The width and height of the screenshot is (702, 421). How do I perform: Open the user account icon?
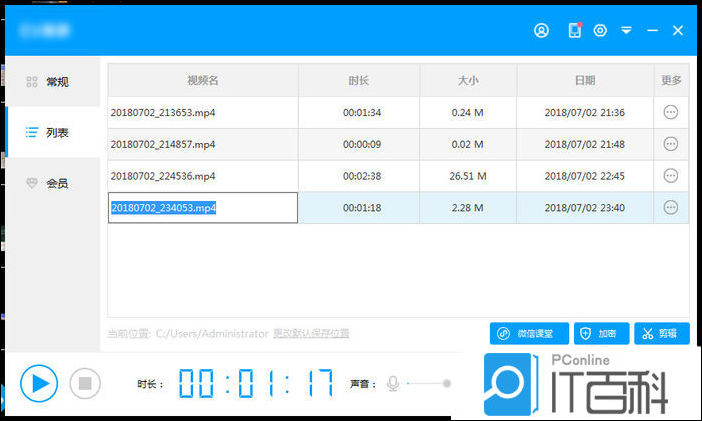[x=541, y=30]
